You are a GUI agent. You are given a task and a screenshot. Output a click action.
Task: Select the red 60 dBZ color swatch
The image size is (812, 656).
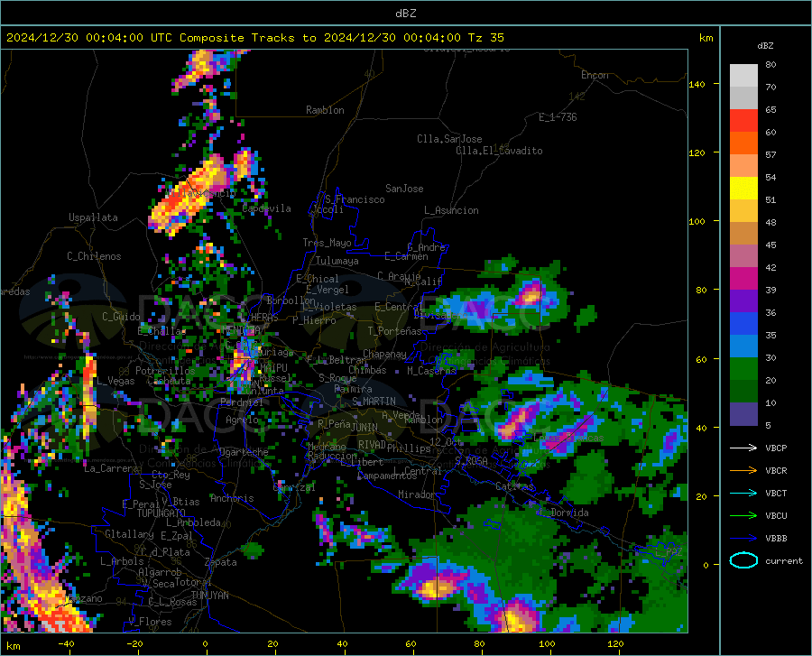point(743,121)
